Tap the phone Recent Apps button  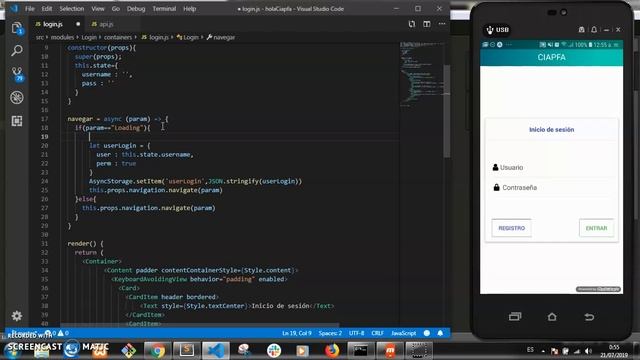(515, 316)
